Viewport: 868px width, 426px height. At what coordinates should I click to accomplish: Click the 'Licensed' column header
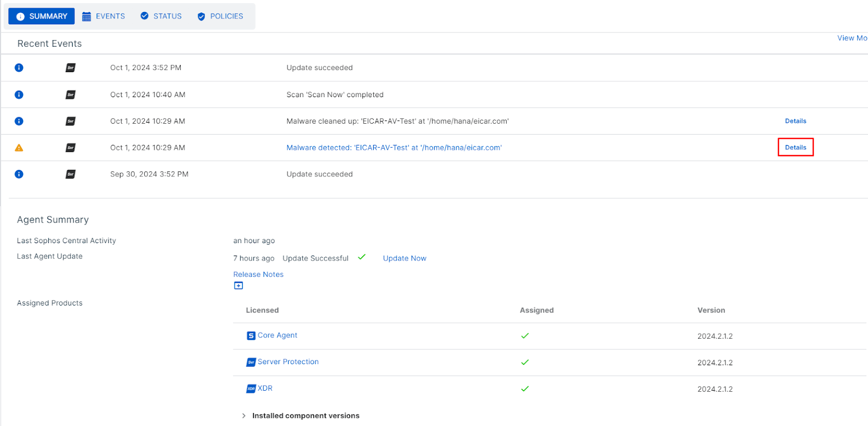tap(262, 310)
